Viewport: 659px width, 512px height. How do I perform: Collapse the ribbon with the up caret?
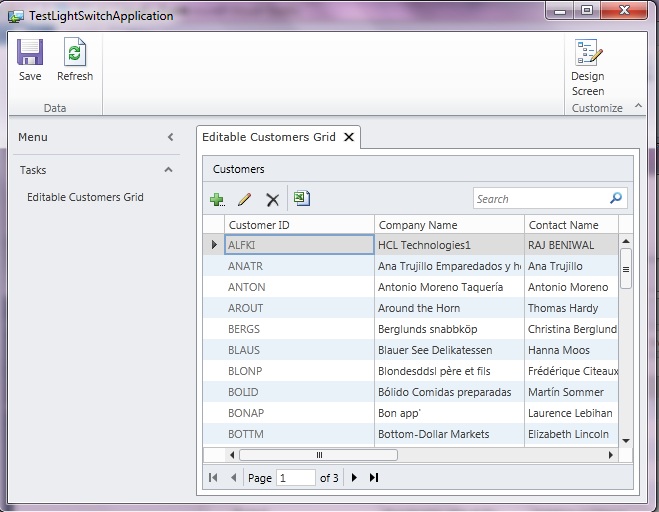click(638, 106)
